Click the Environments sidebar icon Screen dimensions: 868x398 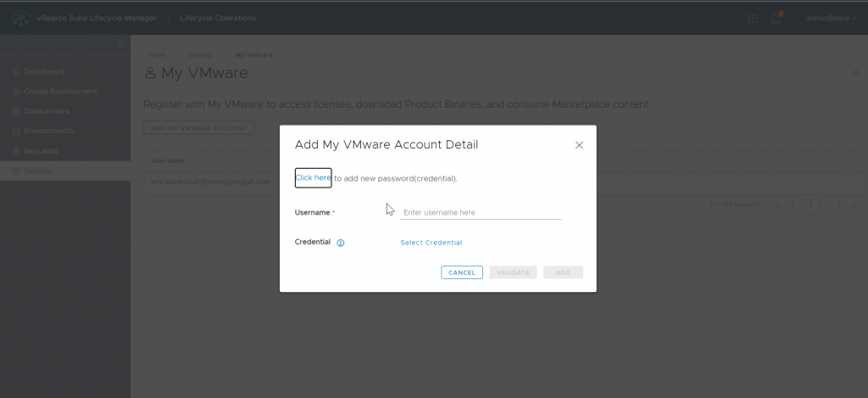(16, 131)
